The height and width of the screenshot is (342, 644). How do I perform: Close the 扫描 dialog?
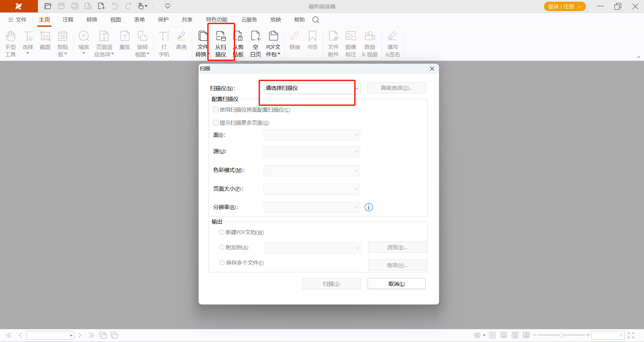point(432,69)
